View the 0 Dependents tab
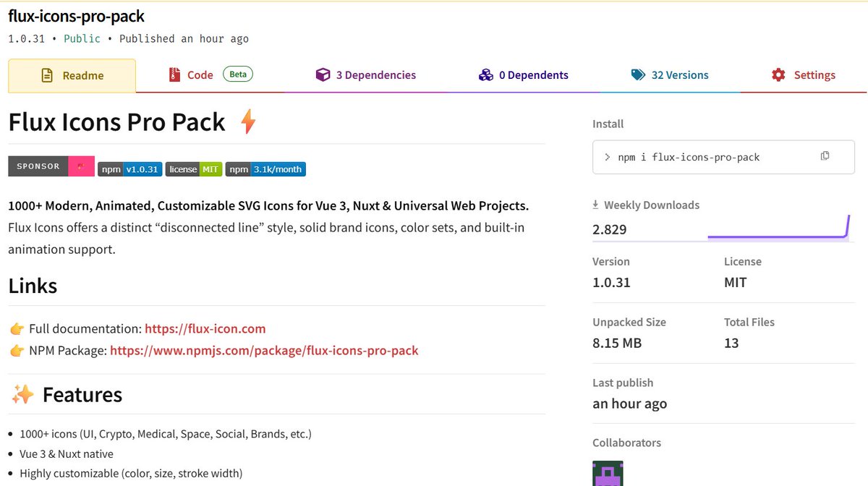The width and height of the screenshot is (868, 486). [x=524, y=75]
